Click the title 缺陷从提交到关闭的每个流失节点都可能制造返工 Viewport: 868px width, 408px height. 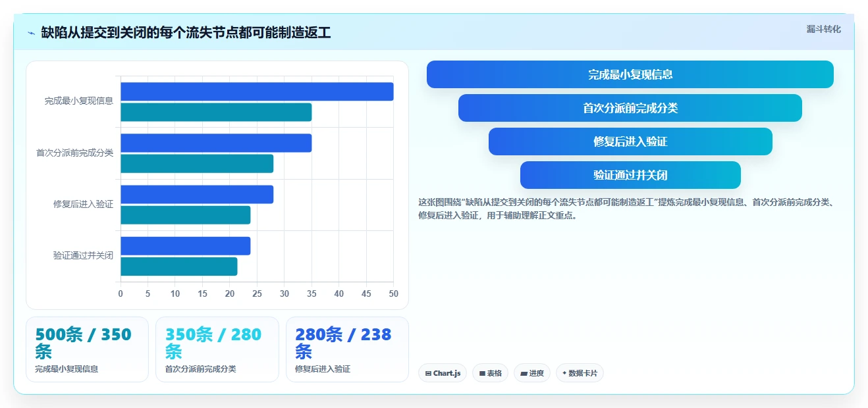click(186, 32)
